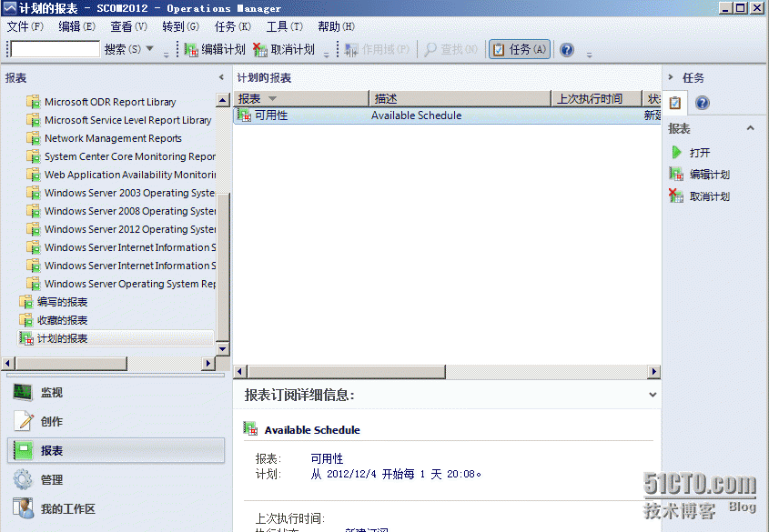Click the tree scrollbar up arrow
This screenshot has width=769, height=532.
coord(223,100)
